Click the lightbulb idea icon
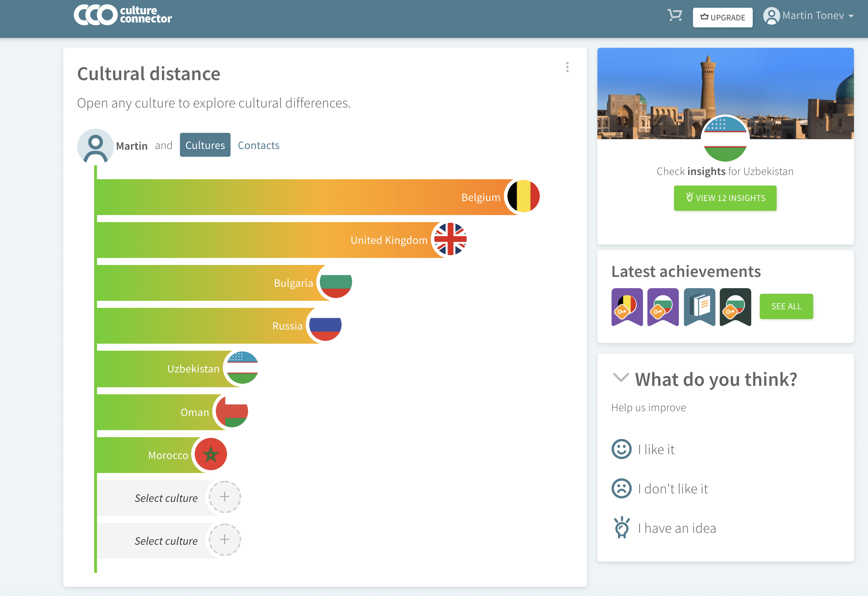The image size is (868, 596). coord(622,527)
